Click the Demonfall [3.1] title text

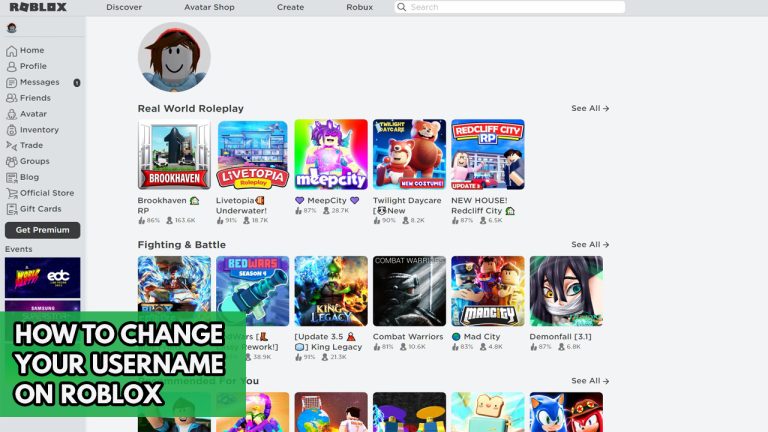click(560, 336)
